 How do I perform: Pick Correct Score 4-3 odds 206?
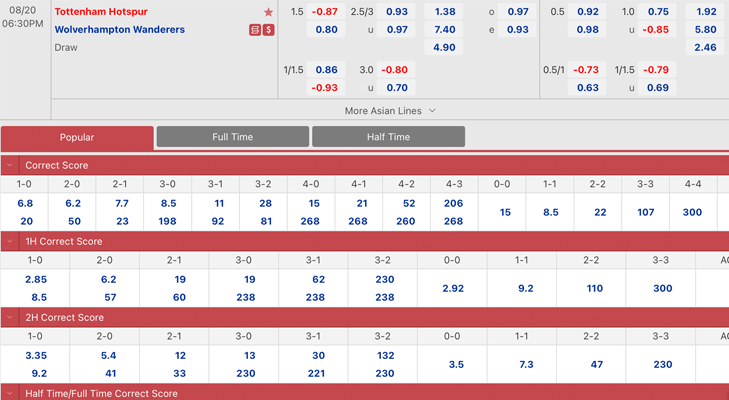coord(453,203)
